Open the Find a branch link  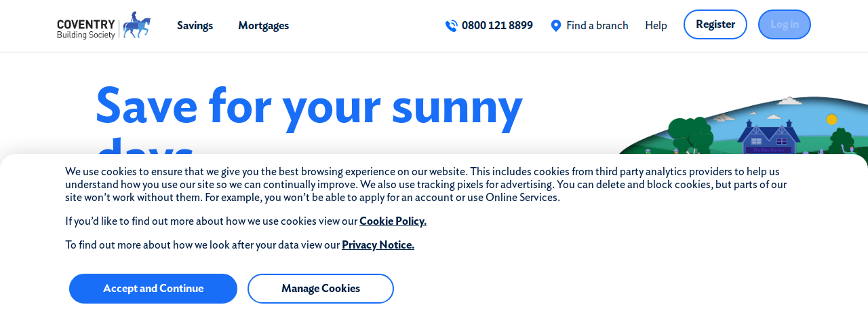point(597,25)
